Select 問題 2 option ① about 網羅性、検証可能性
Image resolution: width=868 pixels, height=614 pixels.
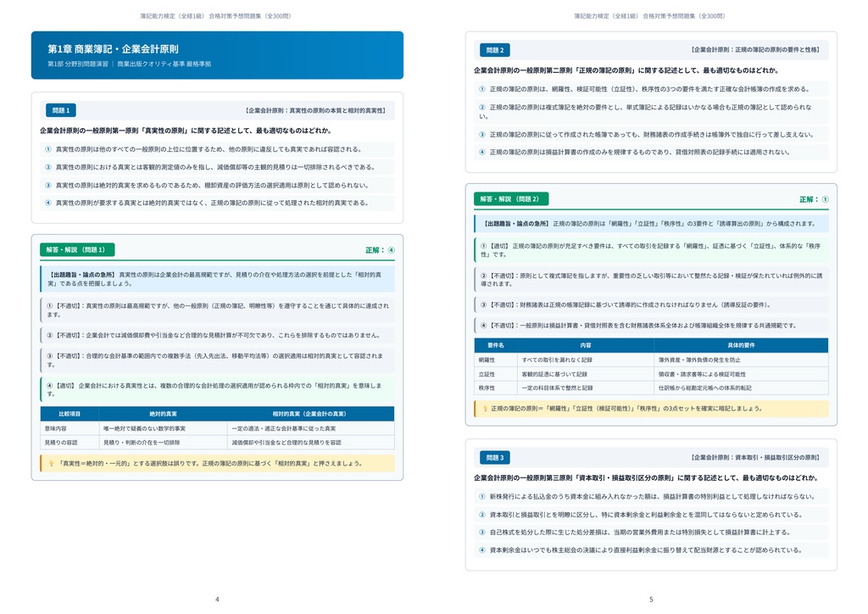click(x=651, y=89)
